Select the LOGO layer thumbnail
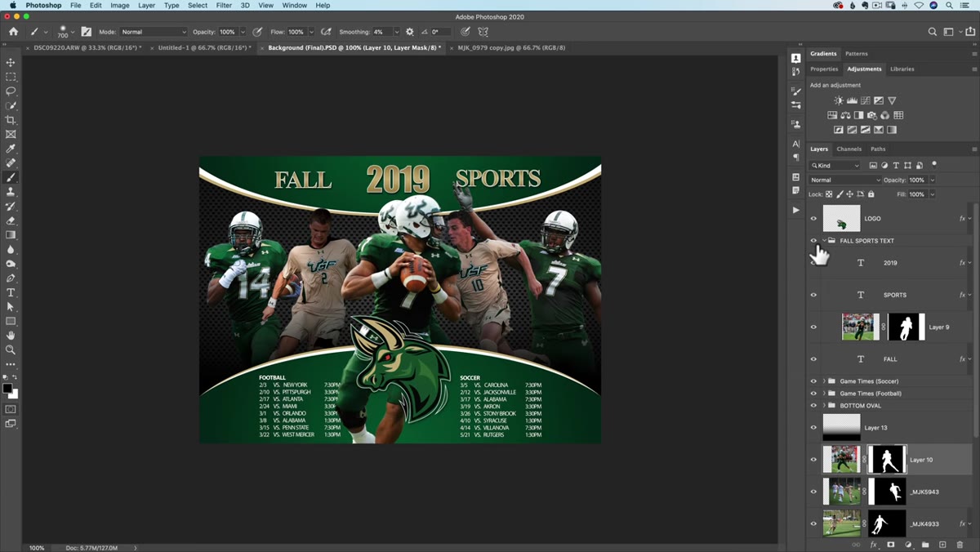 [841, 219]
